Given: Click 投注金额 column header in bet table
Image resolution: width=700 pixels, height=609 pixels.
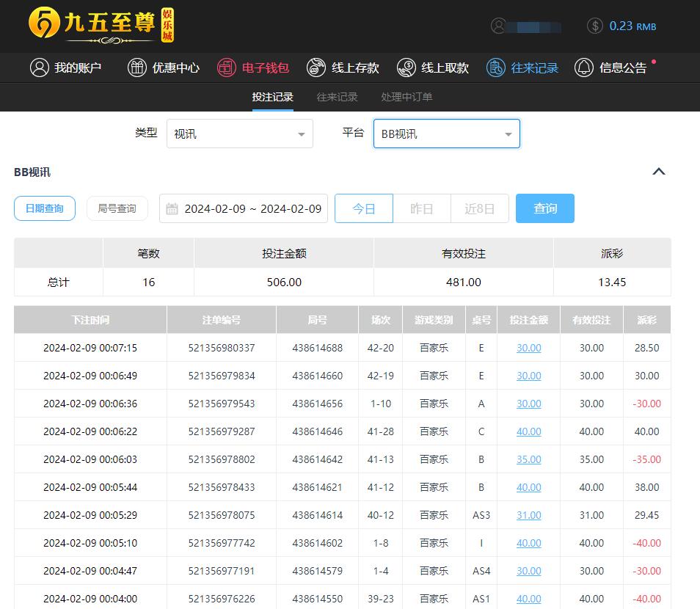Looking at the screenshot, I should click(x=528, y=320).
